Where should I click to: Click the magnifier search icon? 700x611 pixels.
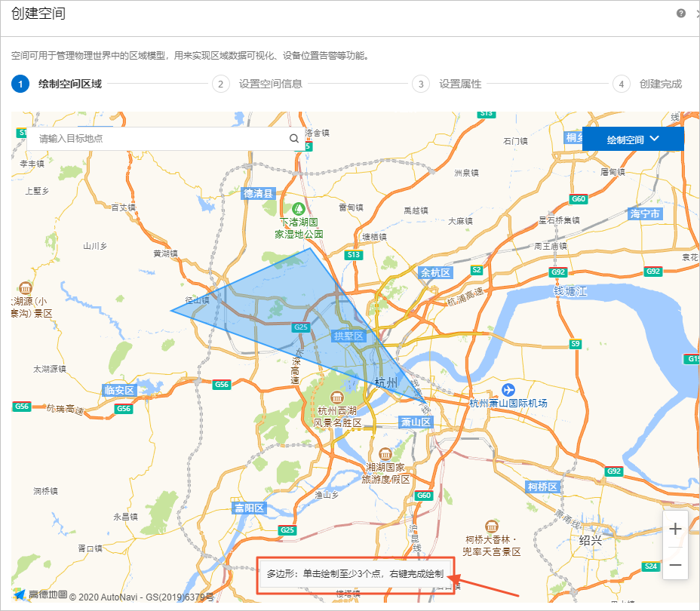tap(293, 138)
